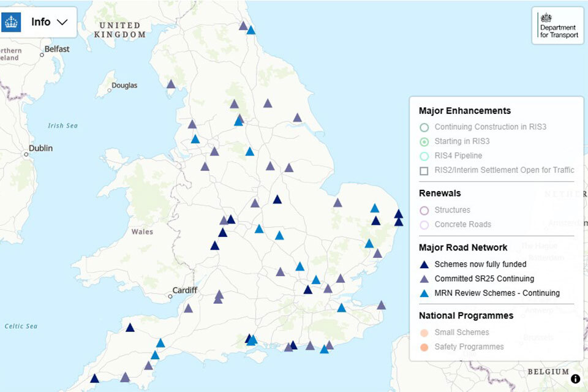Click the Structures renewals legend label
The image size is (588, 392).
coord(452,210)
